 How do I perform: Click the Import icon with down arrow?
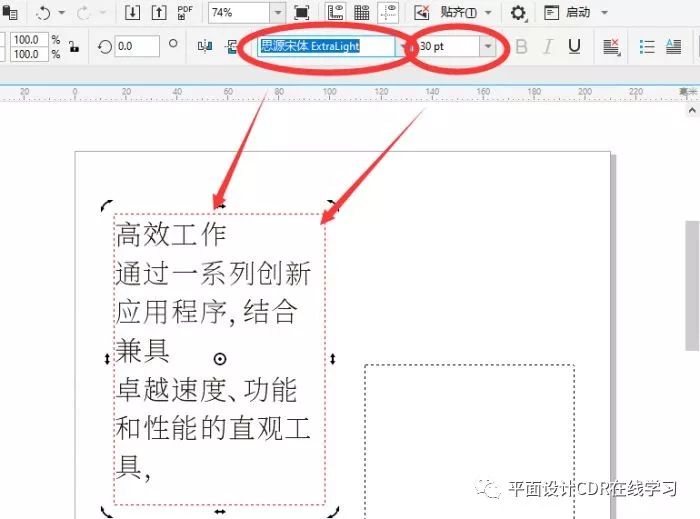tap(132, 12)
